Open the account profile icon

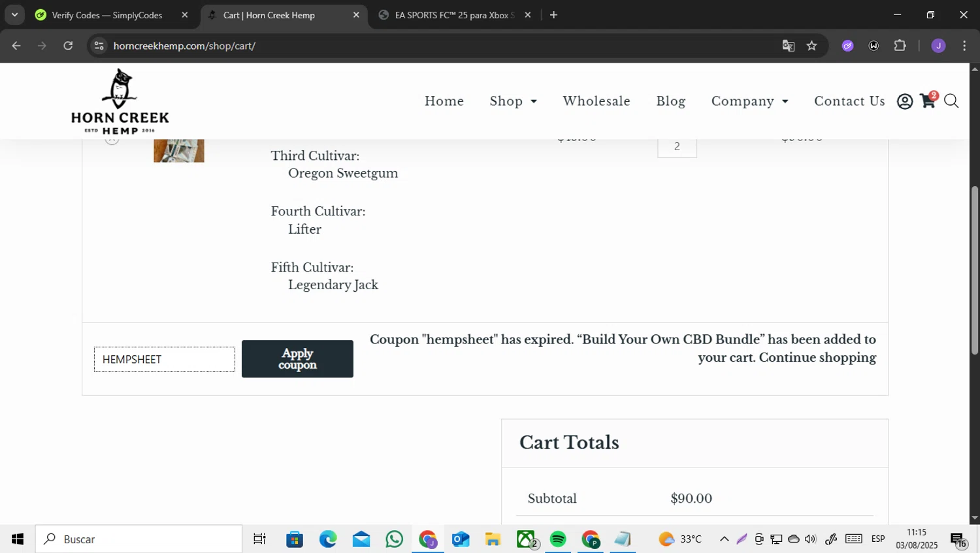[x=905, y=101]
